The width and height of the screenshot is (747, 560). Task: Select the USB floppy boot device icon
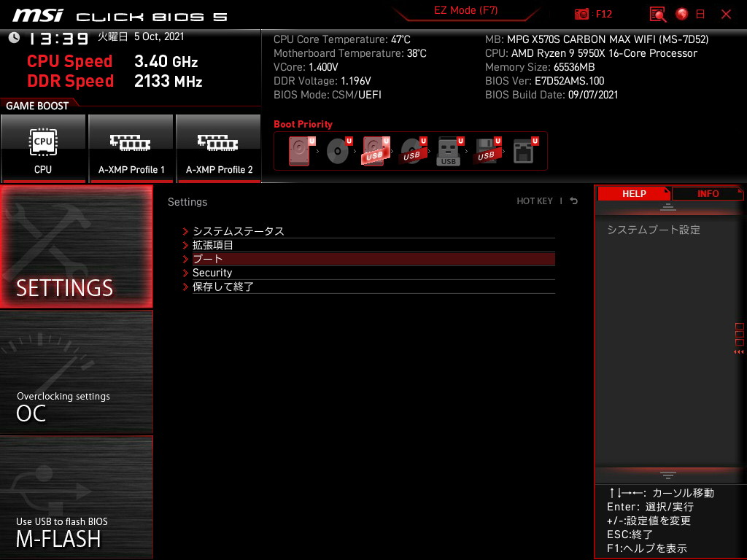(487, 151)
